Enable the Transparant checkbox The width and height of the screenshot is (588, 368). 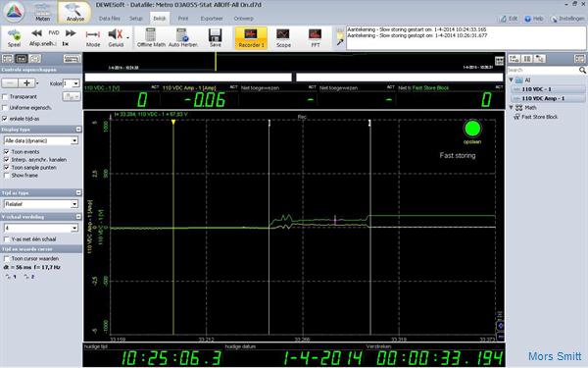(5, 97)
